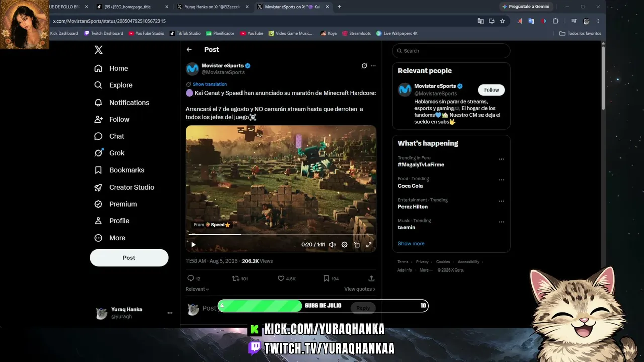Open Profile person icon
This screenshot has width=644, height=362.
click(98, 221)
